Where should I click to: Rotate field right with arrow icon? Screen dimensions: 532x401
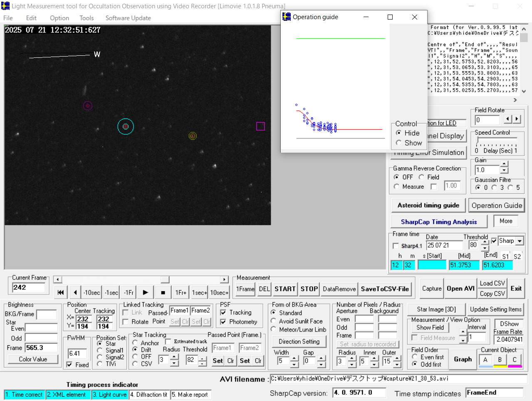(x=517, y=119)
